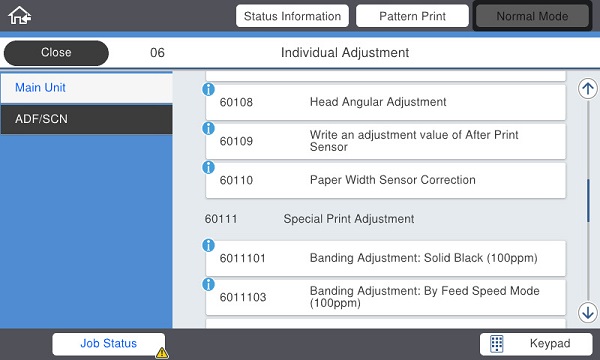Click the scroll down arrow button
This screenshot has height=360, width=600.
(x=588, y=313)
